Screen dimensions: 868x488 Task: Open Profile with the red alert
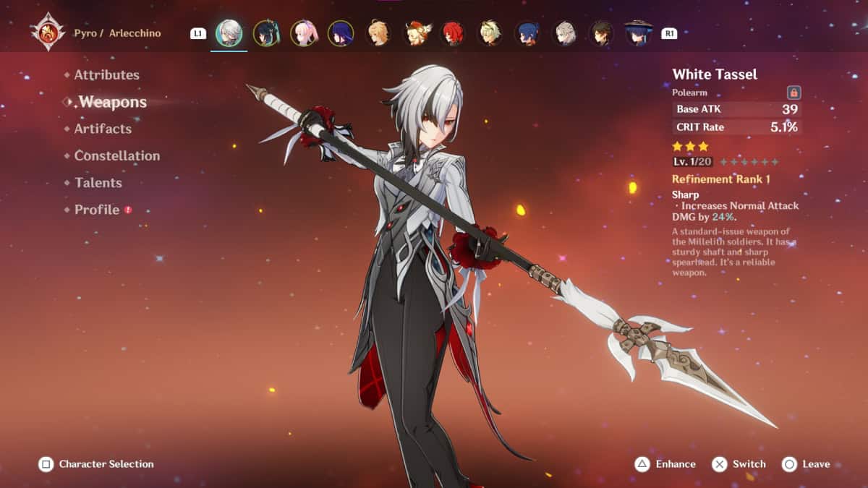pyautogui.click(x=97, y=210)
